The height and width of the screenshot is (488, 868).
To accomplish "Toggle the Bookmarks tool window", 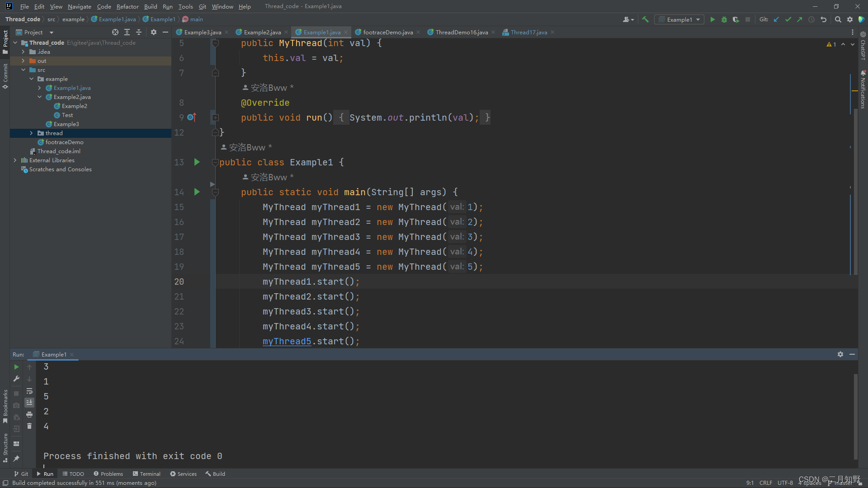I will pyautogui.click(x=5, y=406).
